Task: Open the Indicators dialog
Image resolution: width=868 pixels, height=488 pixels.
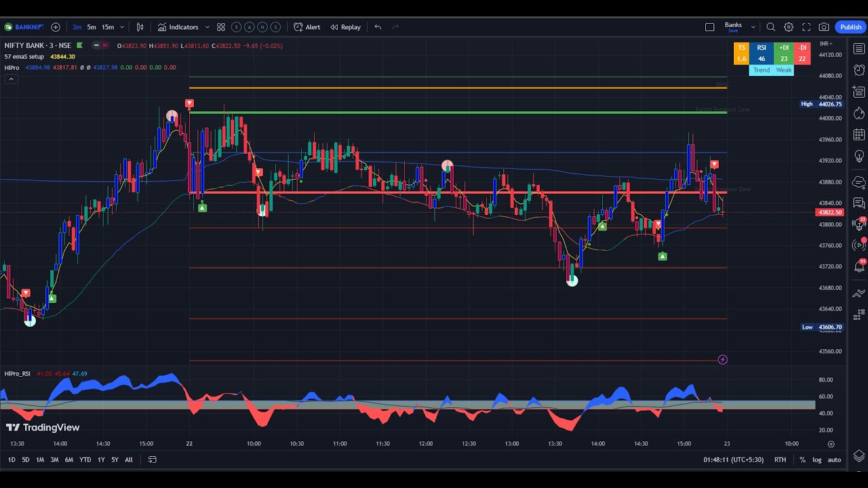Action: pos(178,27)
